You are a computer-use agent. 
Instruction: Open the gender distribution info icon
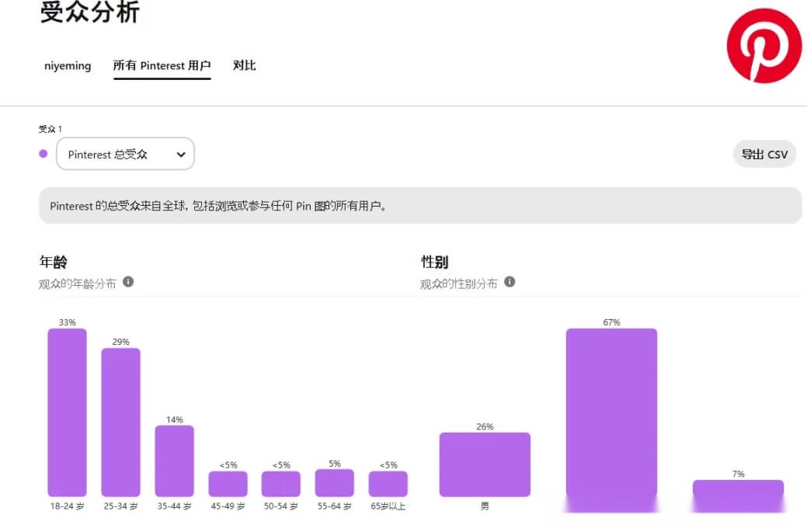click(x=510, y=282)
